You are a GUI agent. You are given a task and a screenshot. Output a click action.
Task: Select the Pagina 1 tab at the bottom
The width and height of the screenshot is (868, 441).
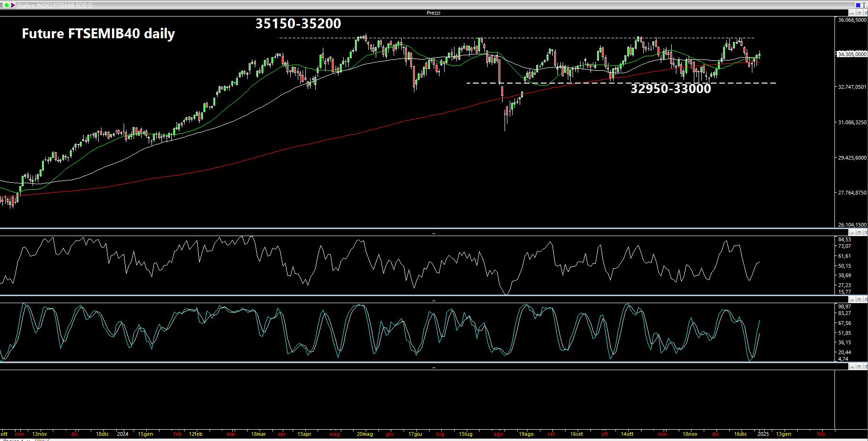13,440
